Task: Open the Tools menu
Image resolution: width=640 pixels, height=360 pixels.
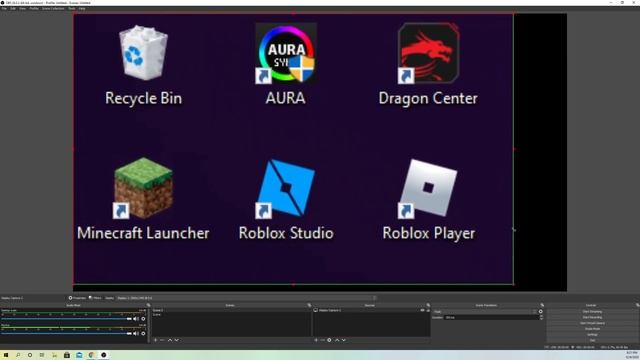Action: [x=71, y=8]
